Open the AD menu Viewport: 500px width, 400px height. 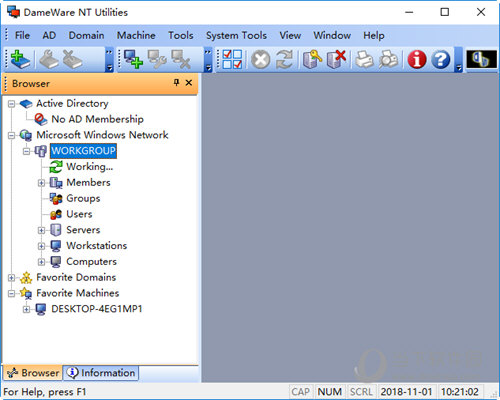coord(49,35)
